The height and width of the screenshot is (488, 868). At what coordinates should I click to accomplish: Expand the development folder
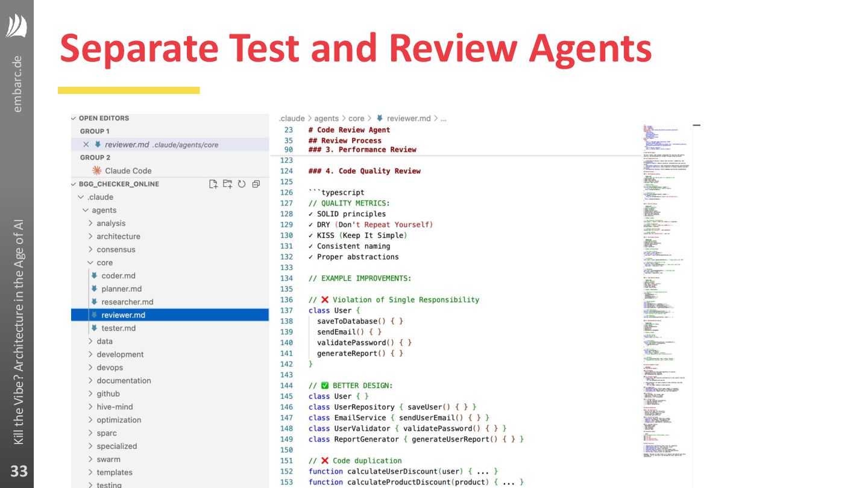pos(90,354)
